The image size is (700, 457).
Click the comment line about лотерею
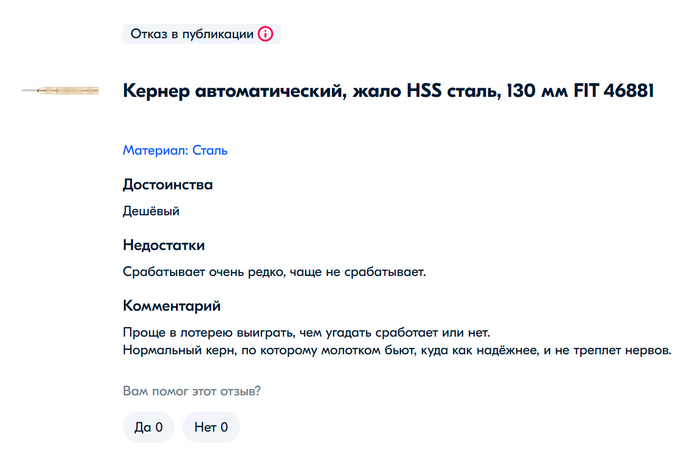pyautogui.click(x=307, y=332)
